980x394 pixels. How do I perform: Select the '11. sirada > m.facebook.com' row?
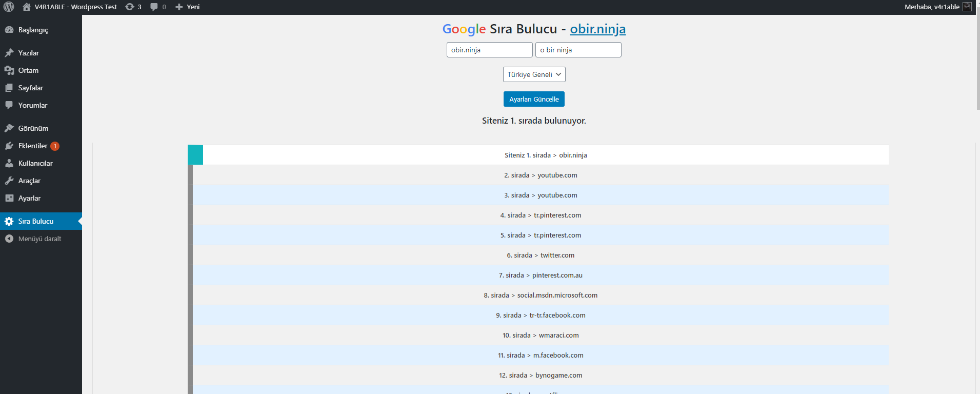tap(538, 355)
